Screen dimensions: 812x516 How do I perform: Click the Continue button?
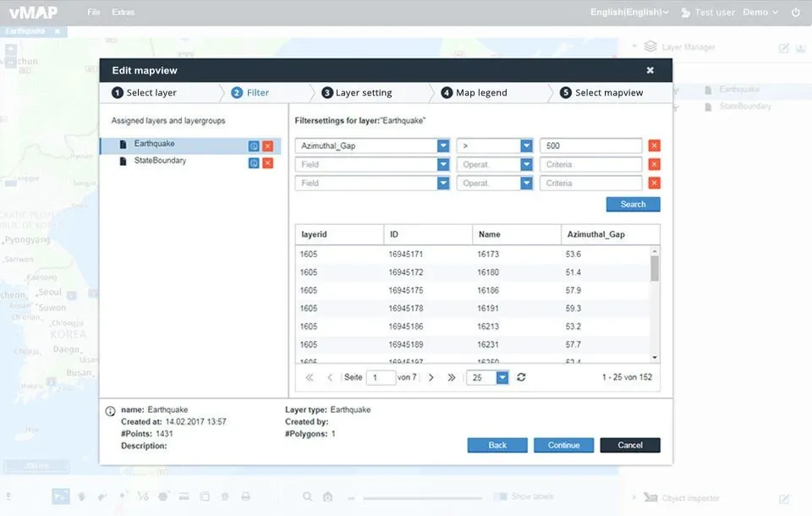coord(563,445)
